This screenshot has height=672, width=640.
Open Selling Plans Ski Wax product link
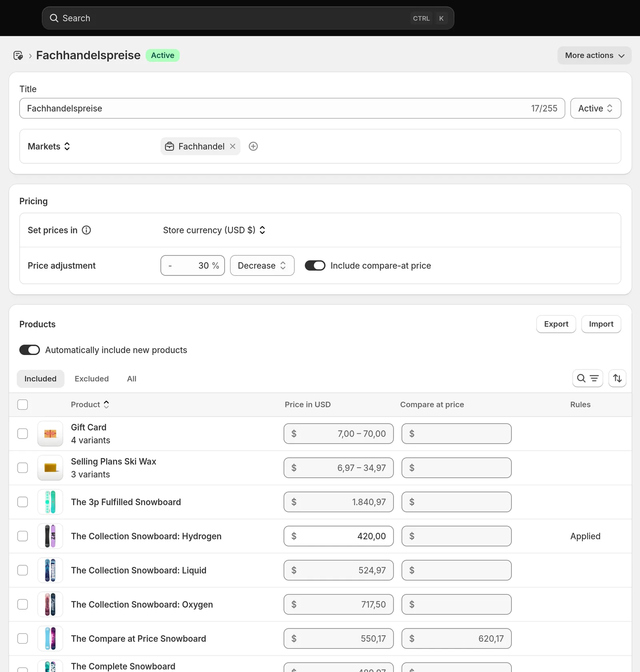[114, 461]
